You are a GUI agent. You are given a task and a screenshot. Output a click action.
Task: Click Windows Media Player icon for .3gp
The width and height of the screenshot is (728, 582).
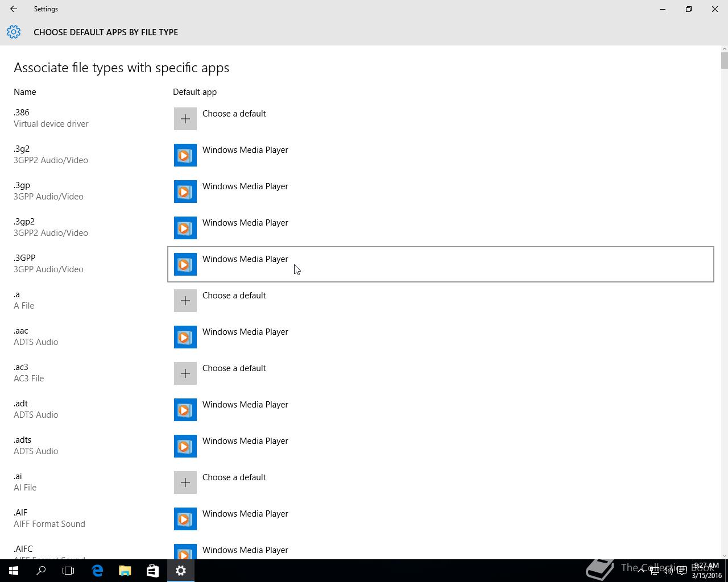[x=185, y=192]
